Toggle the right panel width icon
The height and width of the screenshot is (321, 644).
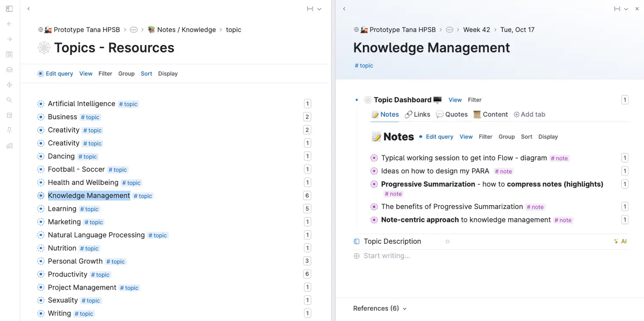click(617, 9)
